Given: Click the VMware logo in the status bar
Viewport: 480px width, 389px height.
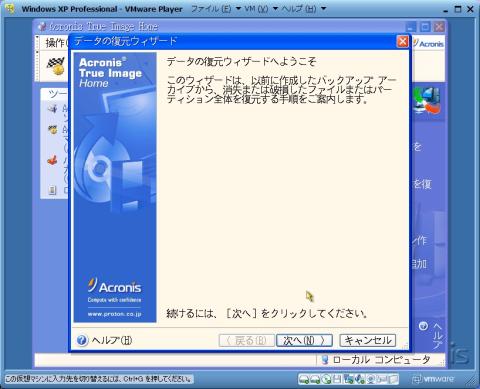Looking at the screenshot, I should pyautogui.click(x=433, y=379).
